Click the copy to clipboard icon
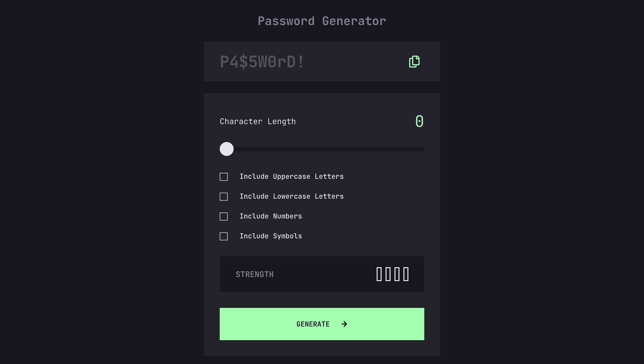 tap(414, 62)
